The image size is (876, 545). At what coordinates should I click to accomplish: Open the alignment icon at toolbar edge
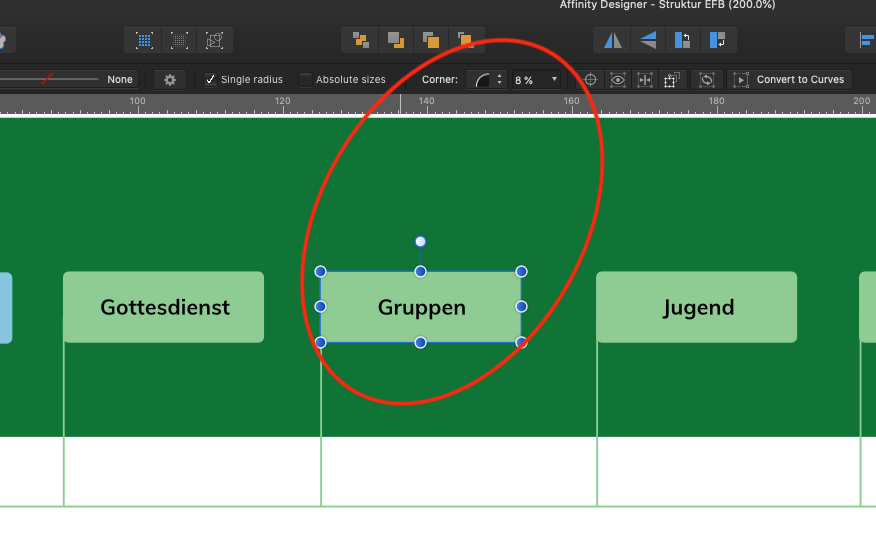point(865,40)
